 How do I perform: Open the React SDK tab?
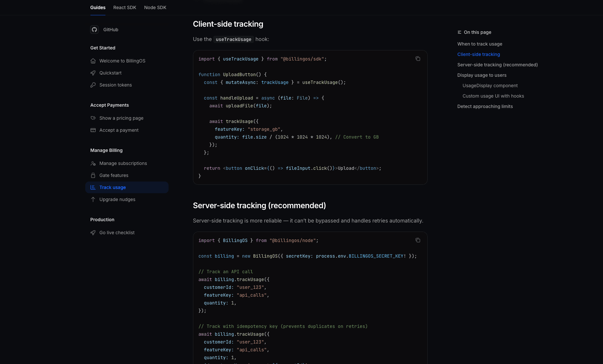coord(125,7)
